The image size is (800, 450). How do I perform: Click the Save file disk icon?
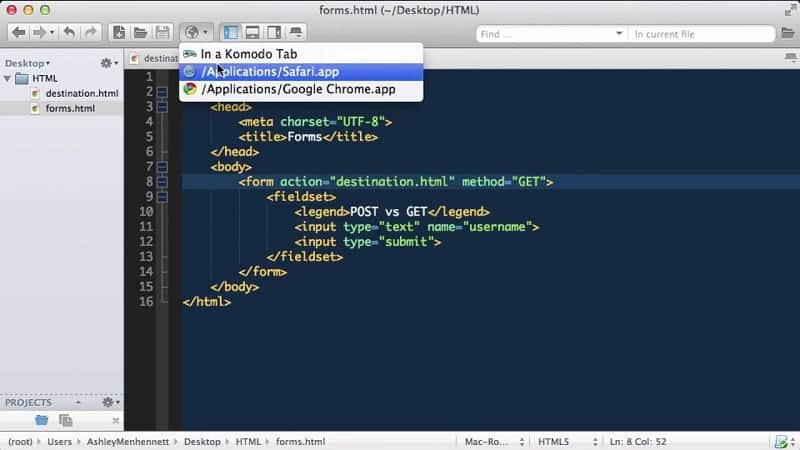tap(162, 33)
